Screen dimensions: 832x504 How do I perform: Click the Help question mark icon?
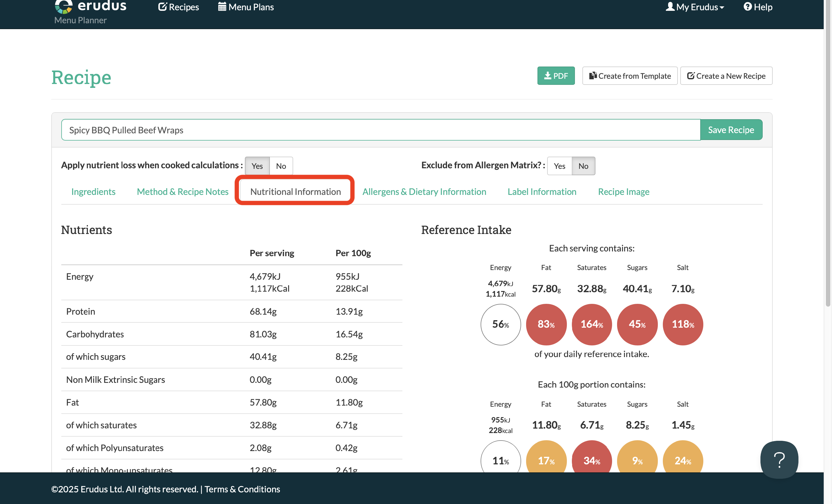[x=748, y=7]
